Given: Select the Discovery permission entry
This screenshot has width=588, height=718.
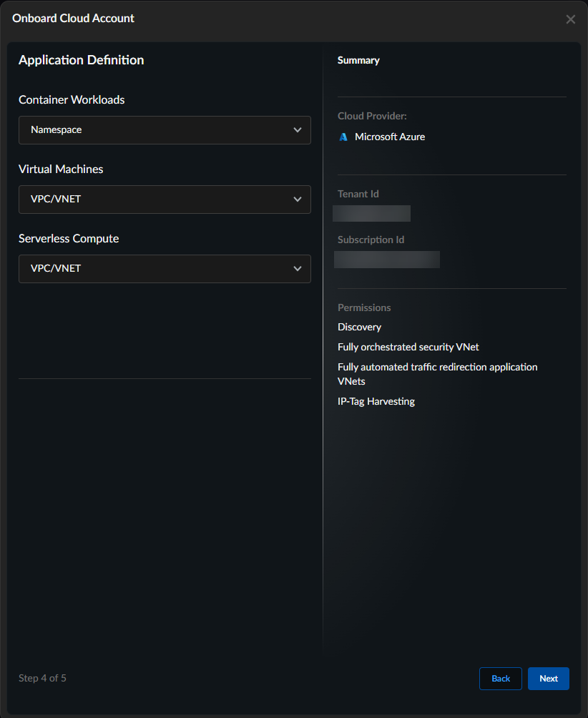Looking at the screenshot, I should point(359,327).
